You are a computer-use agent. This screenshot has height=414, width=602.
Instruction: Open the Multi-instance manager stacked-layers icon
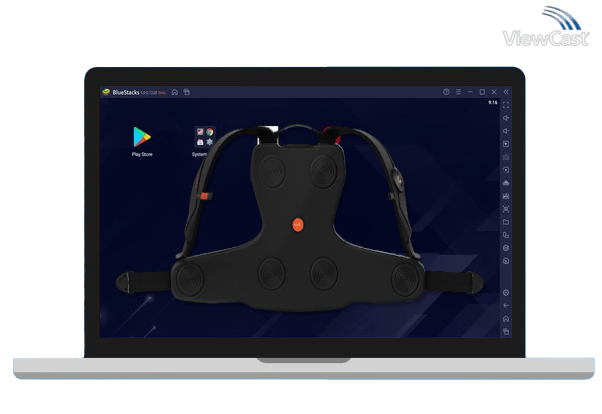(x=506, y=248)
